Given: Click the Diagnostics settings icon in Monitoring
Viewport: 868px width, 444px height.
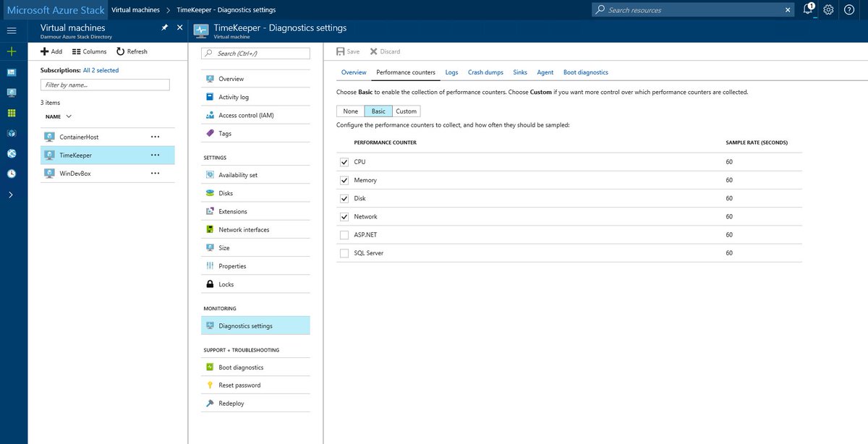Looking at the screenshot, I should [210, 325].
